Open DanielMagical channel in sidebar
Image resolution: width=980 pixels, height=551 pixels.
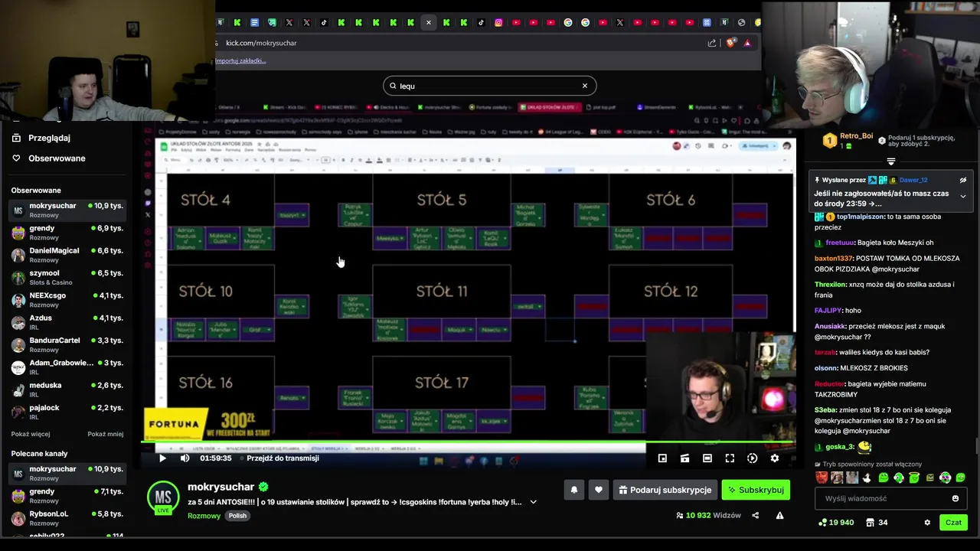67,255
